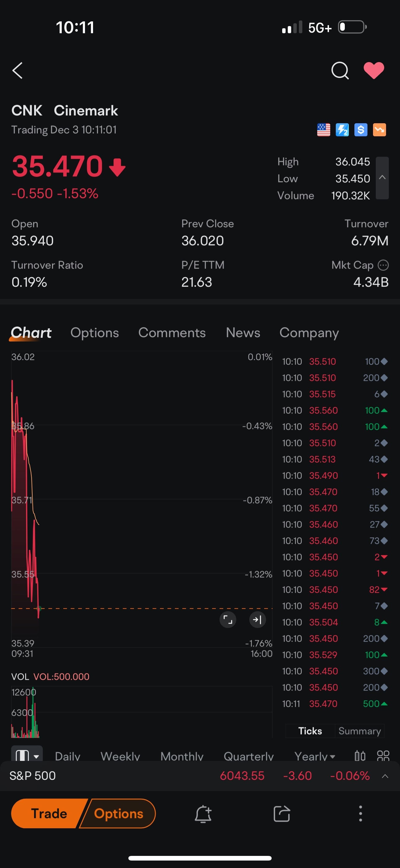Screen dimensions: 400x868
Task: Jump to latest chart point icon
Action: 258,619
